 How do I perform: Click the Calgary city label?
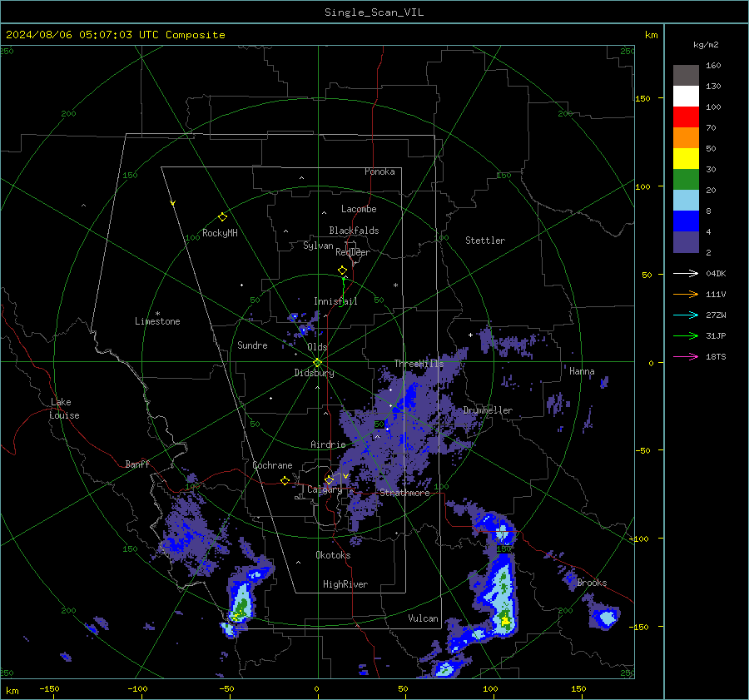pos(325,489)
